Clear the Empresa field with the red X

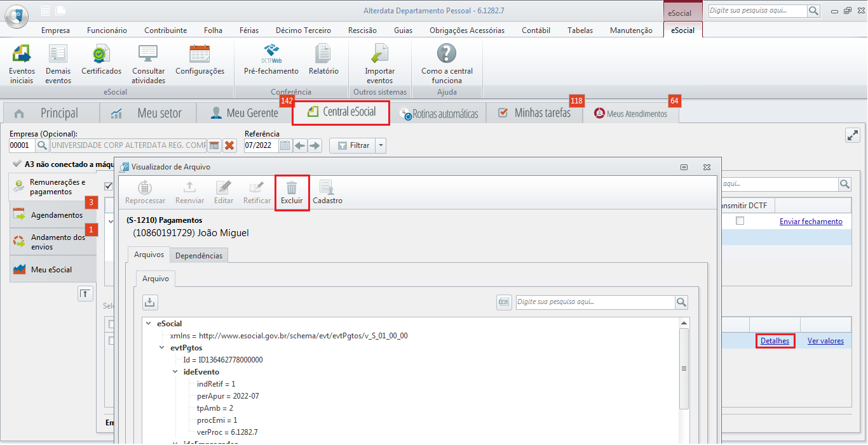tap(229, 145)
